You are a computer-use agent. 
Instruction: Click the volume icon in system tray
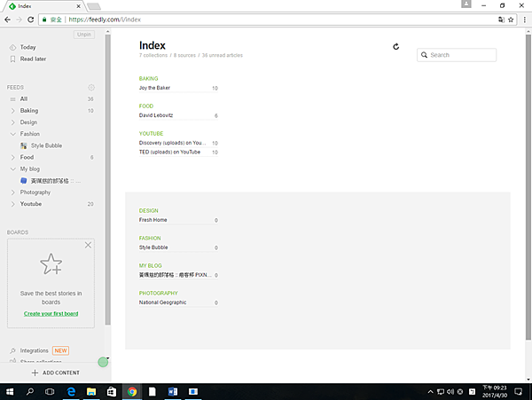450,392
